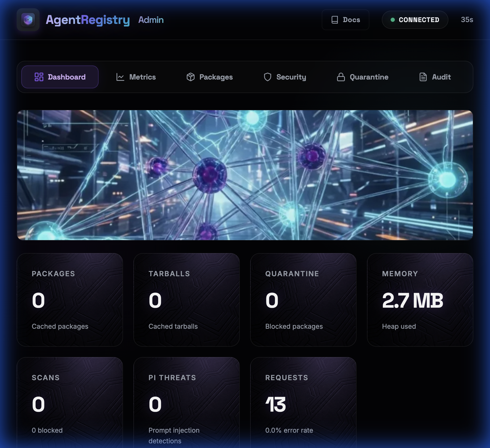The width and height of the screenshot is (490, 448).
Task: Click the neural network banner image
Action: tap(245, 175)
